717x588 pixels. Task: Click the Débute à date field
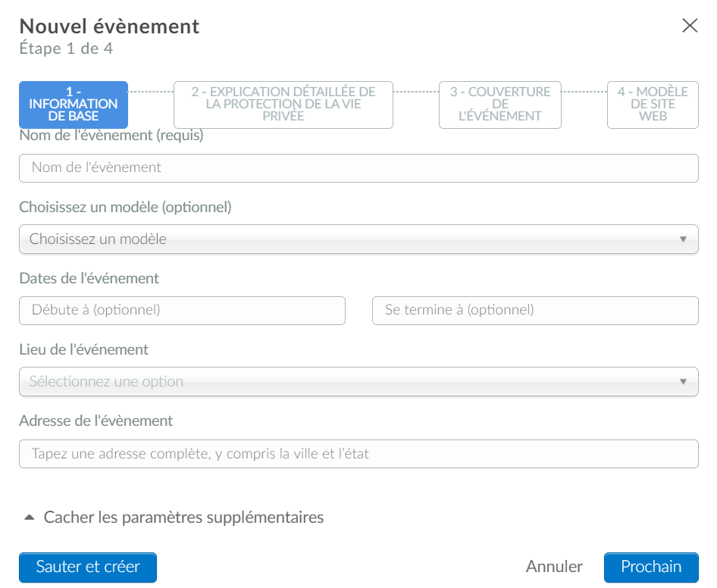coord(182,311)
